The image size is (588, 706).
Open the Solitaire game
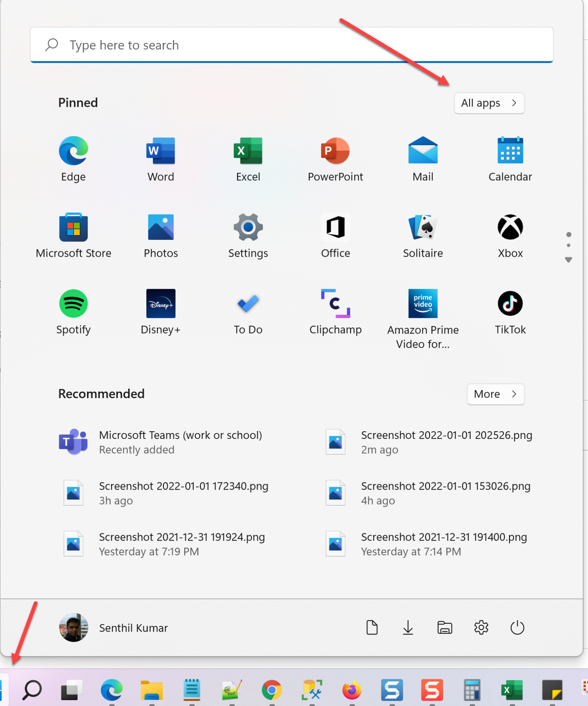423,235
